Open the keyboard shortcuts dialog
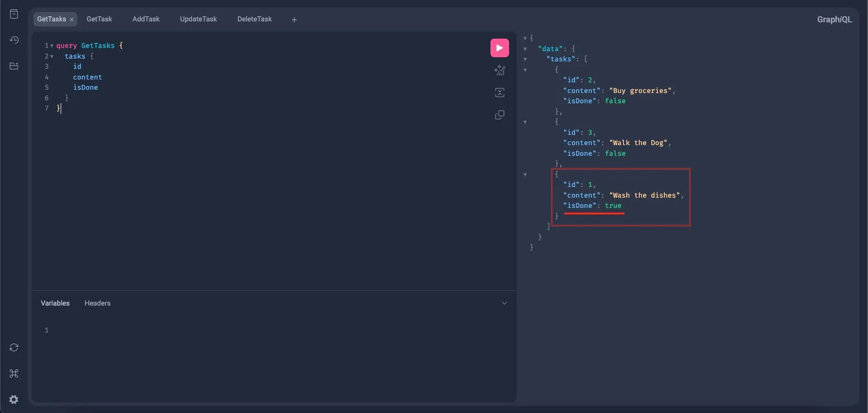868x413 pixels. [14, 373]
